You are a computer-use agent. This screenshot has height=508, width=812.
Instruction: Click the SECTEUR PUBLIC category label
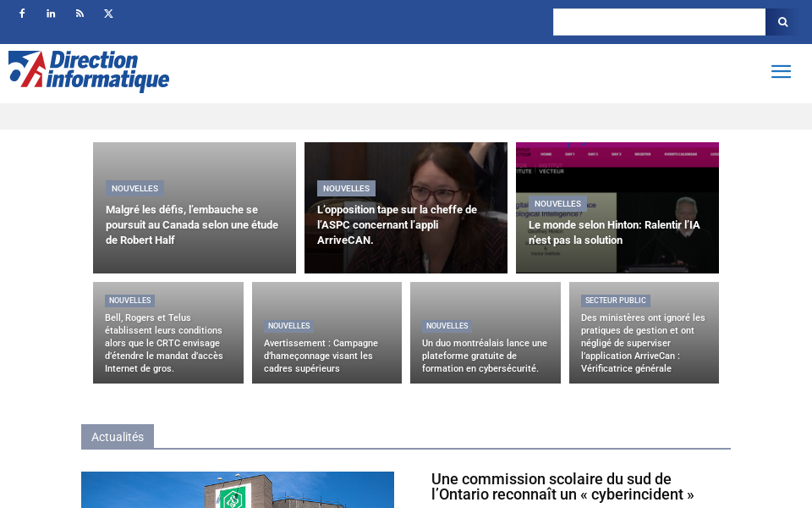(615, 301)
